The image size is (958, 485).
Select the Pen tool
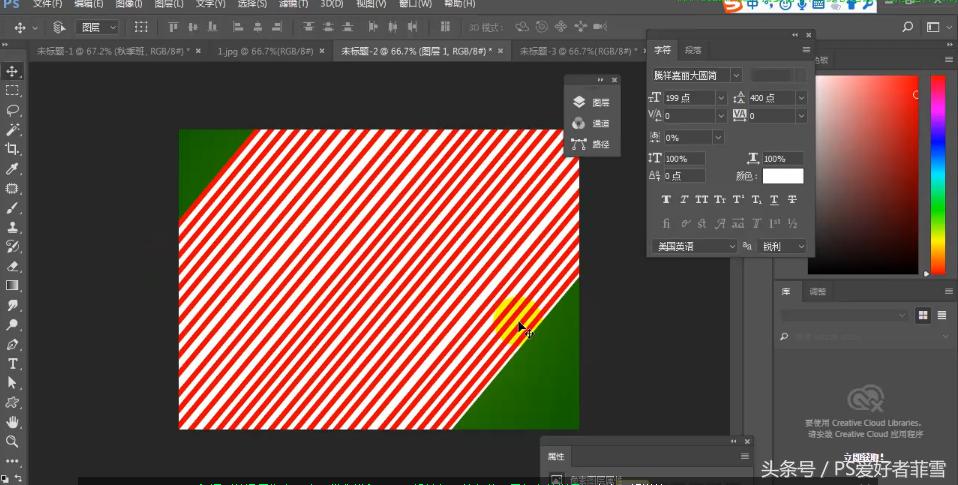[12, 344]
